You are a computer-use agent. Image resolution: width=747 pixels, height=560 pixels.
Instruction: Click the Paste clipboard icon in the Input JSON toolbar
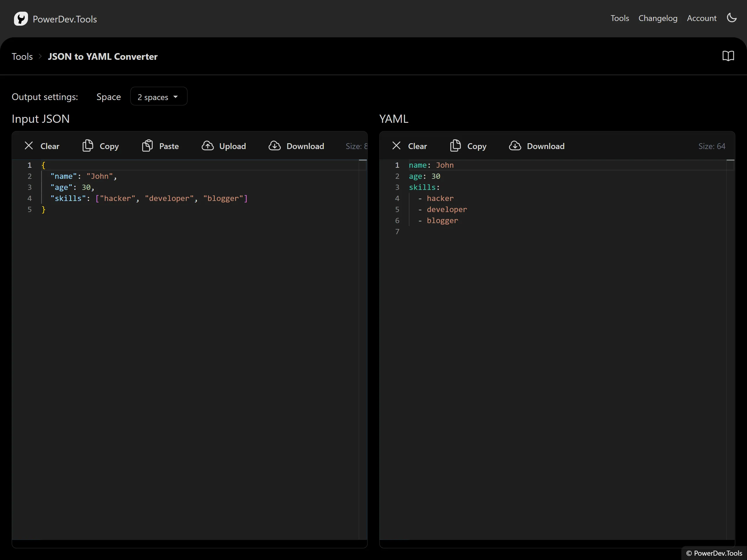(x=147, y=146)
